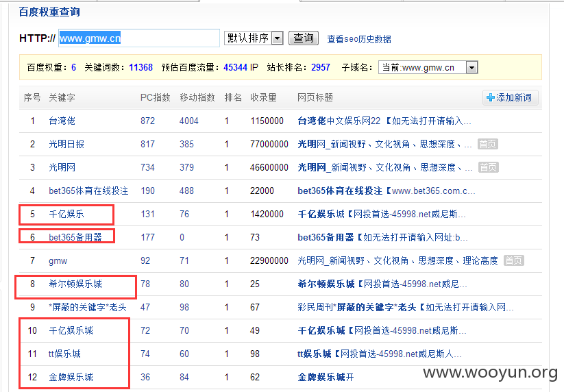Click the 排名 column header
This screenshot has width=564, height=392.
(233, 97)
